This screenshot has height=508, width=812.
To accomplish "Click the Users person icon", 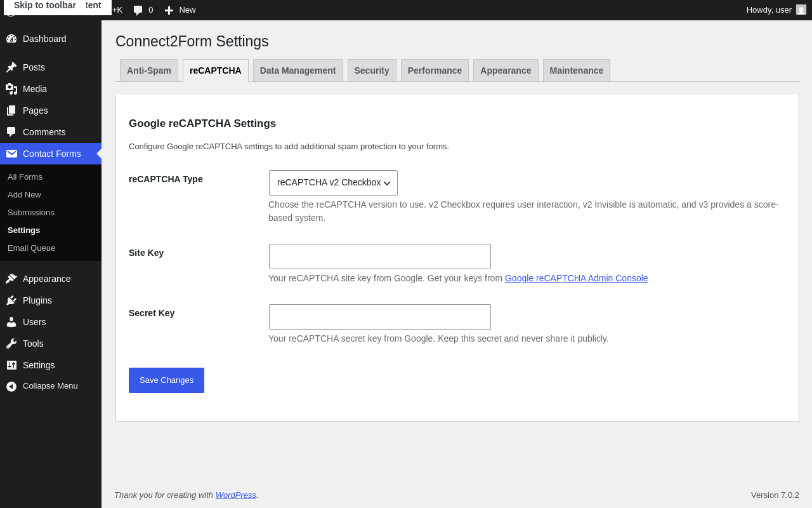I will click(x=11, y=322).
